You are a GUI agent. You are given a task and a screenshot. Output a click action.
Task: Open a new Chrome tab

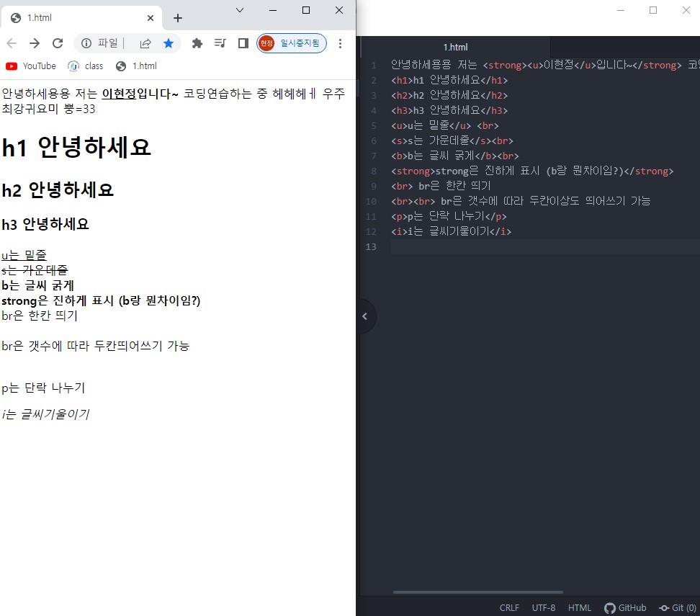178,18
